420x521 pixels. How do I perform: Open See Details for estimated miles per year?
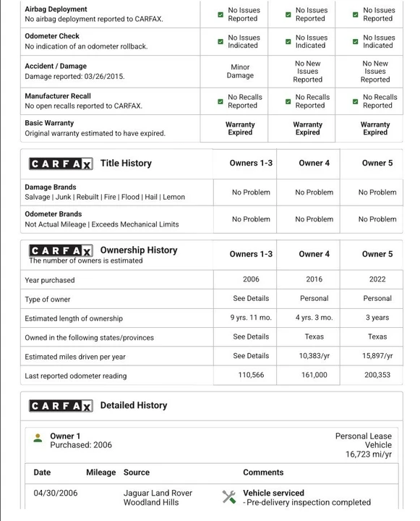pos(251,356)
